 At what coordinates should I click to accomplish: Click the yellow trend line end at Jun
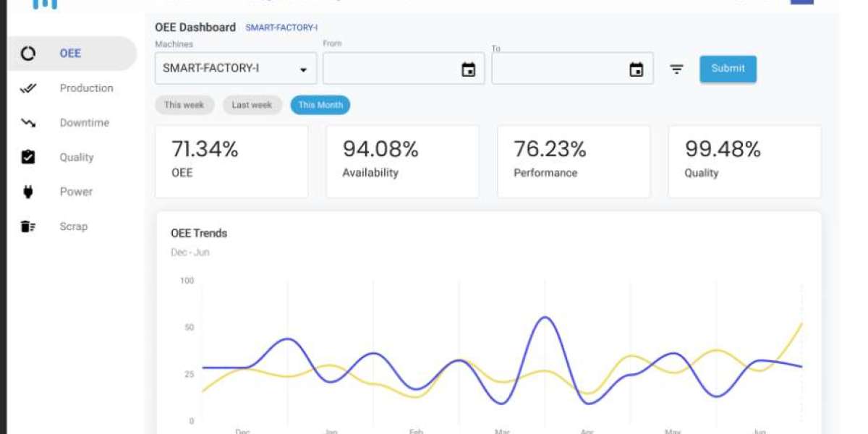801,324
